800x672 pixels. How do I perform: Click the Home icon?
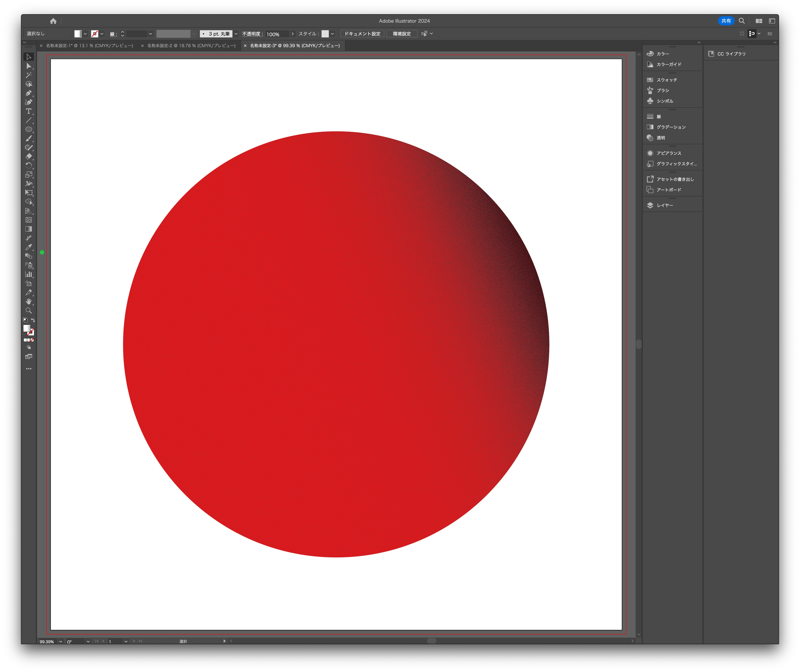coord(53,21)
